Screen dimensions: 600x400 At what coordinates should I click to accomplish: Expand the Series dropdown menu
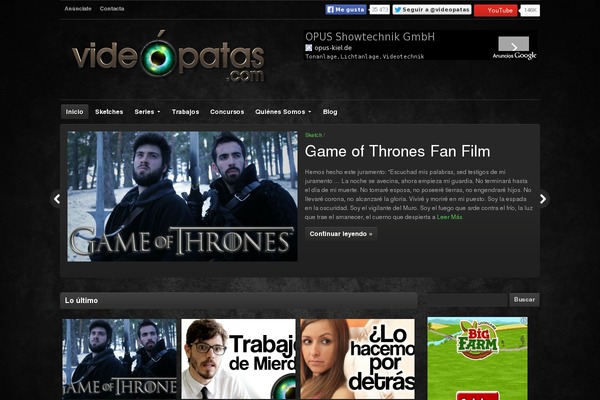(x=147, y=112)
